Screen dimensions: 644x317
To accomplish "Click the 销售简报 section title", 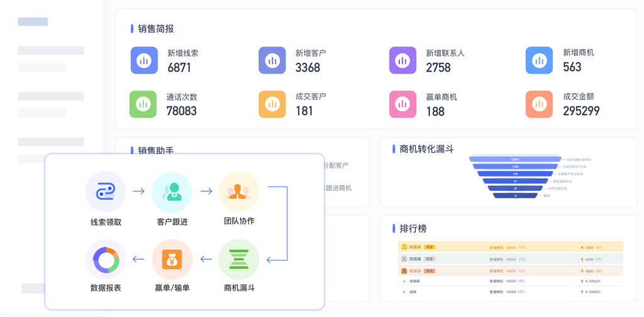I will [156, 29].
